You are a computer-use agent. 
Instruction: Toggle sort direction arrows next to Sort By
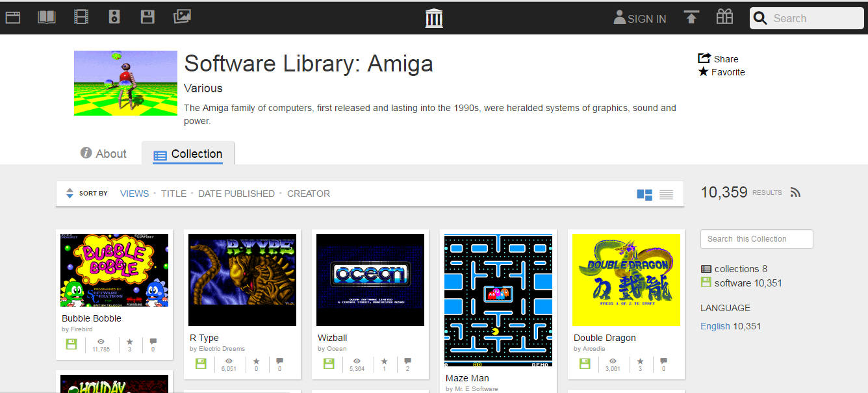(70, 194)
